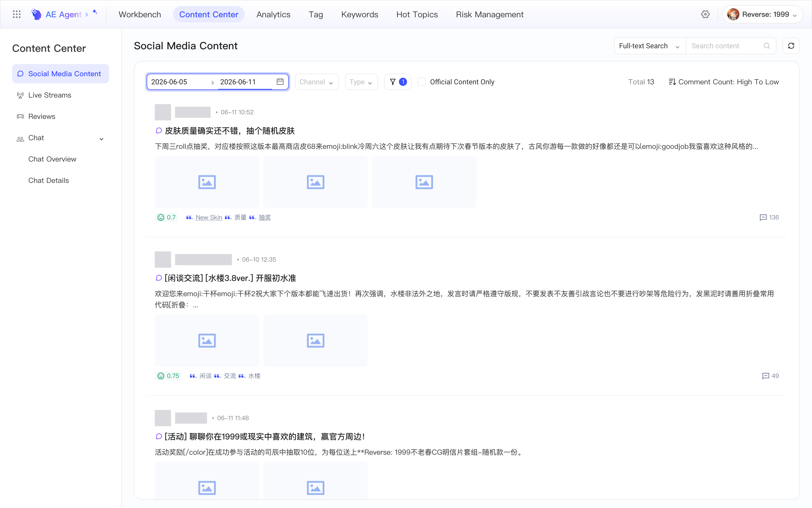This screenshot has width=812, height=508.
Task: Click the Live Streams sidebar icon
Action: tap(20, 95)
